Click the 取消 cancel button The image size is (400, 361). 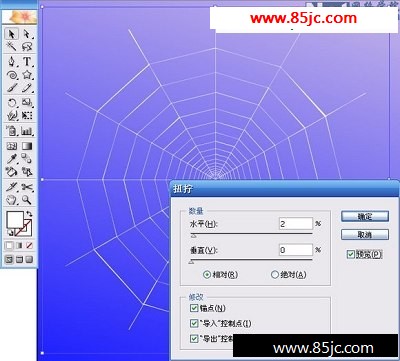click(x=365, y=235)
